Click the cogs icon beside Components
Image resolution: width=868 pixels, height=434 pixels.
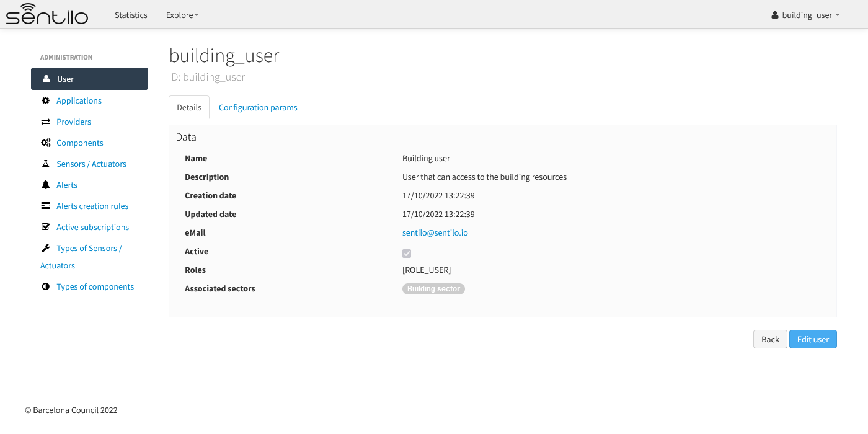click(x=45, y=143)
